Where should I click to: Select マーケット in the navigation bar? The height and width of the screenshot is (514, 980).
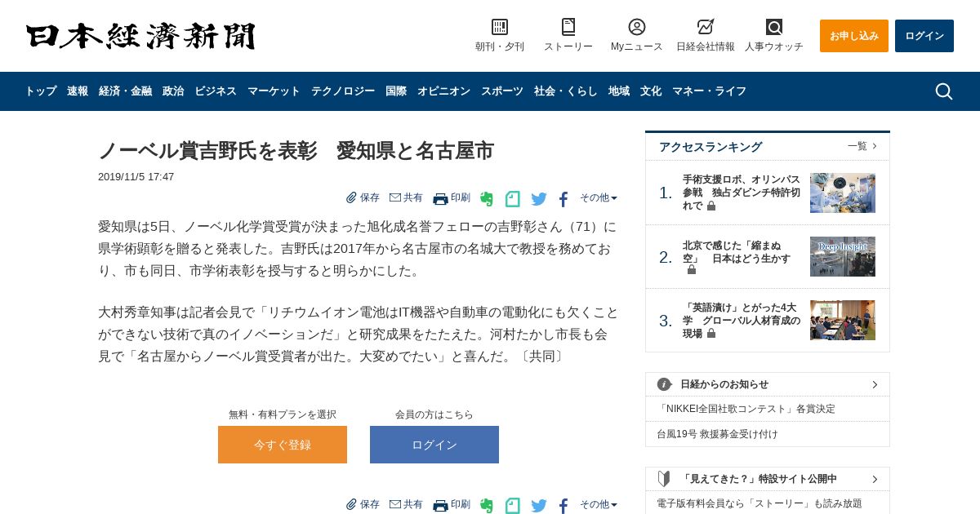274,91
